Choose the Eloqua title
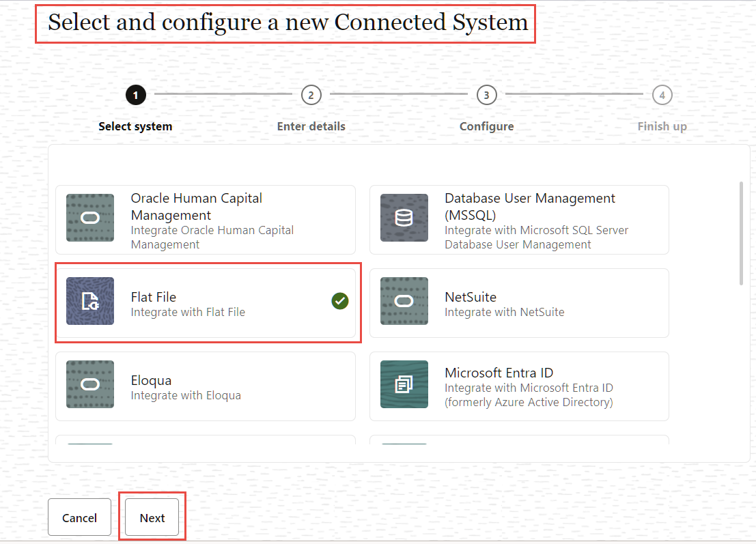The height and width of the screenshot is (544, 756). [151, 380]
